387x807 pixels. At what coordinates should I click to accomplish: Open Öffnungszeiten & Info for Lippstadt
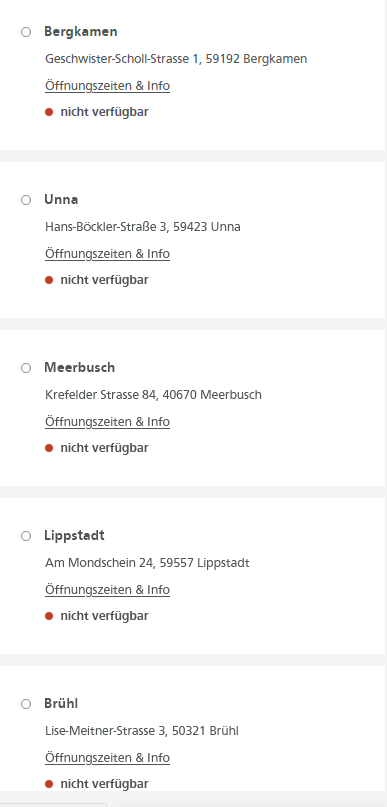(108, 590)
